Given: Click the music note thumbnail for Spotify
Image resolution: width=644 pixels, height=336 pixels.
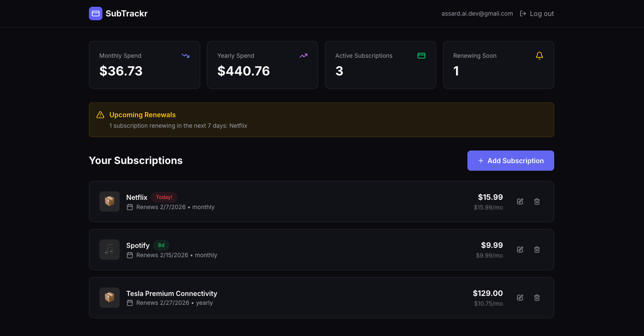Looking at the screenshot, I should (x=109, y=249).
